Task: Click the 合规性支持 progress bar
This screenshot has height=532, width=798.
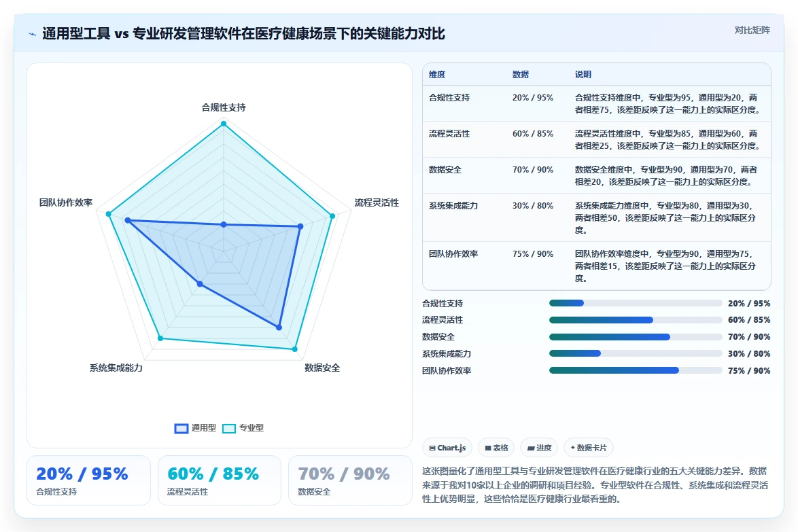Action: [636, 303]
